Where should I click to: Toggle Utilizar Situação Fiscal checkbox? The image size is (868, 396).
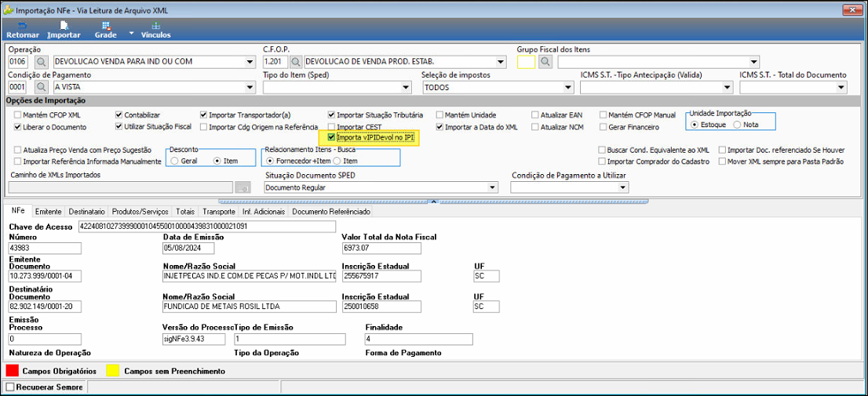tap(119, 127)
